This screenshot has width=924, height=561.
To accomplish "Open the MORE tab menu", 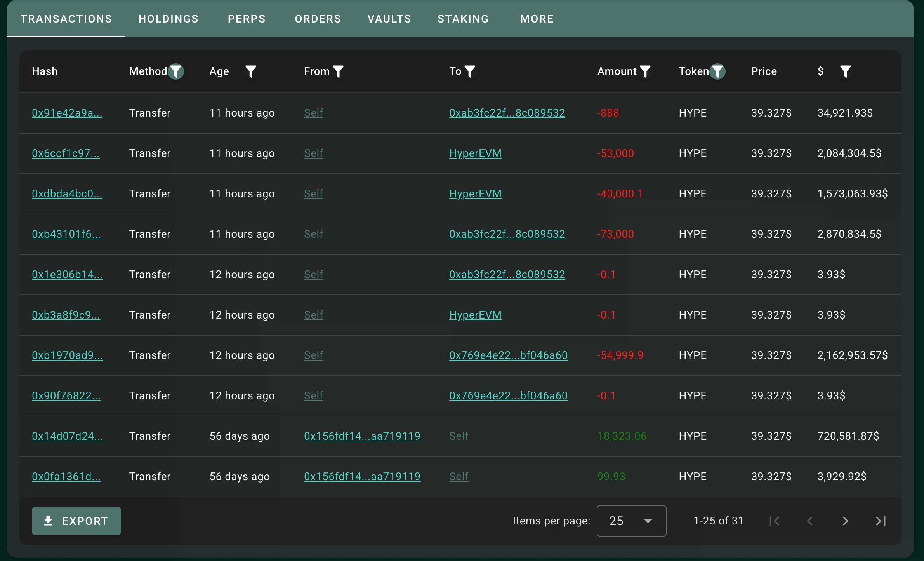I will pyautogui.click(x=537, y=19).
